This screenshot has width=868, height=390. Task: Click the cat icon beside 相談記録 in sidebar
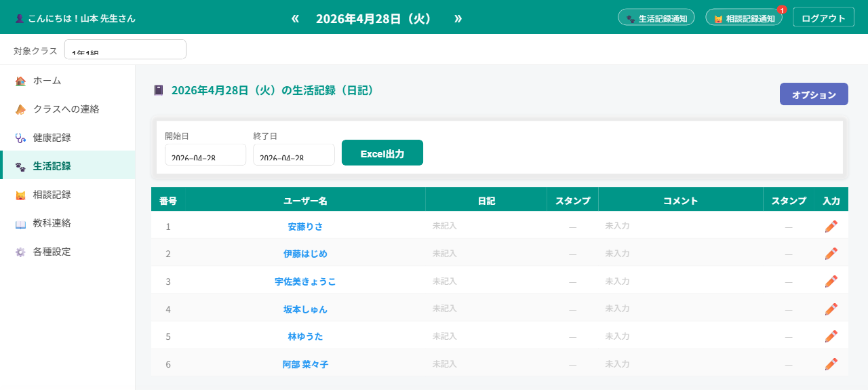click(20, 195)
